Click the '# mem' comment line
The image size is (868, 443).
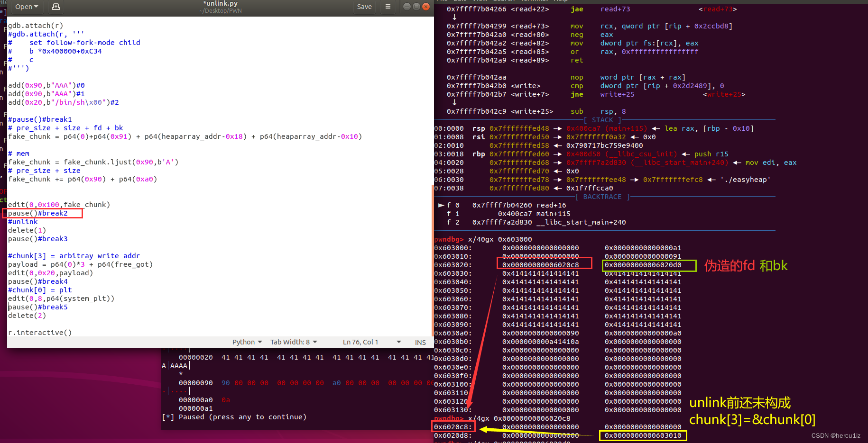click(x=19, y=154)
